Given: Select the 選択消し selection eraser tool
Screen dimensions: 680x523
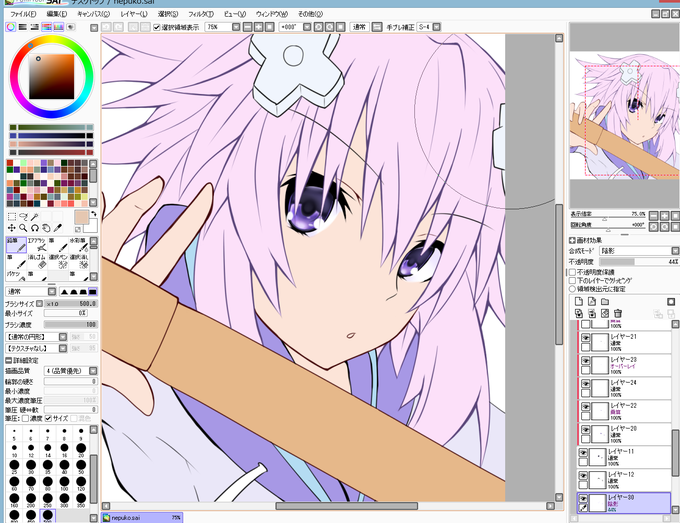Looking at the screenshot, I should (x=79, y=262).
